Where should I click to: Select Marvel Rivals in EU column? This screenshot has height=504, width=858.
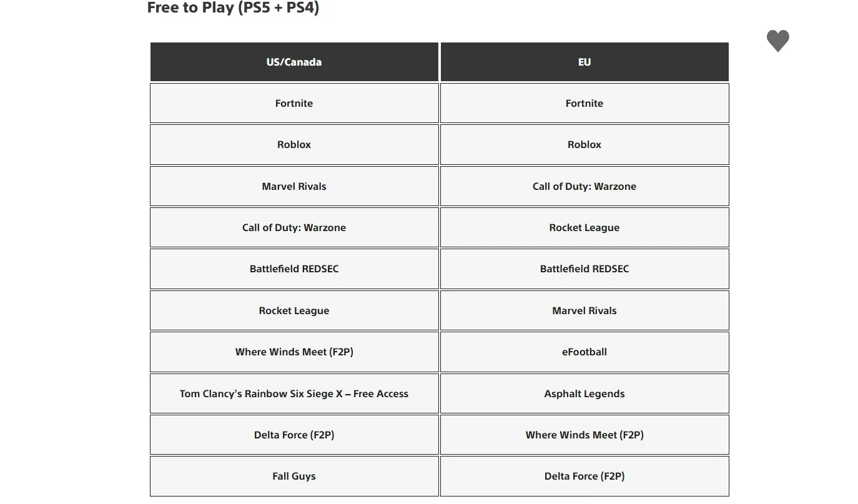(584, 310)
